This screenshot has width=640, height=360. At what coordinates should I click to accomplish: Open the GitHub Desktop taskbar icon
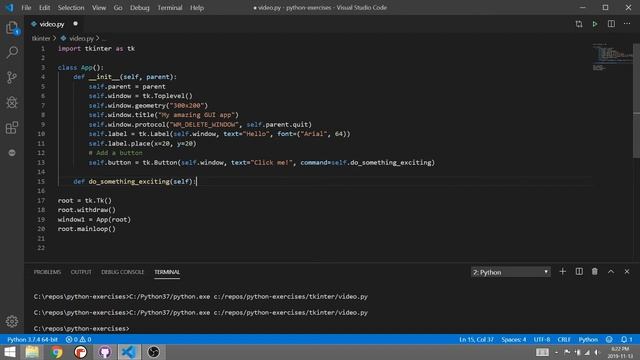104,352
